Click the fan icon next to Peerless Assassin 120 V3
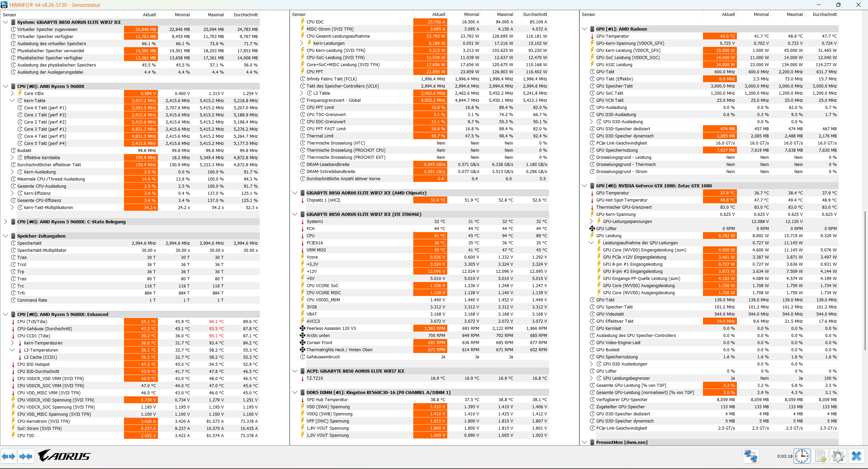 click(x=303, y=328)
